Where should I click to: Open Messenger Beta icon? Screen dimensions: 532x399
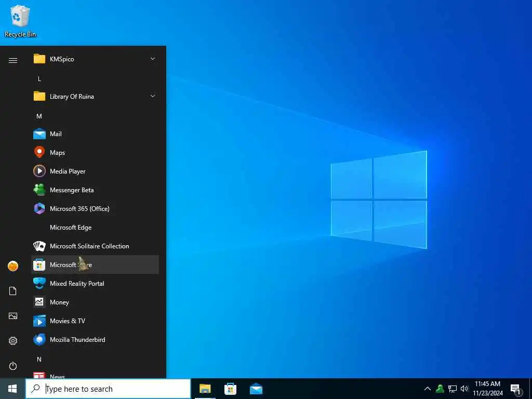[39, 190]
